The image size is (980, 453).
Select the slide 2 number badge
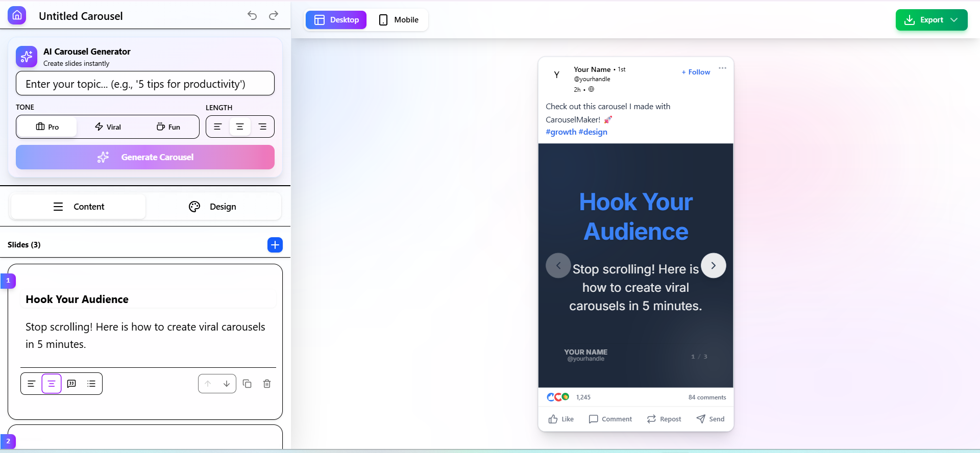[8, 441]
